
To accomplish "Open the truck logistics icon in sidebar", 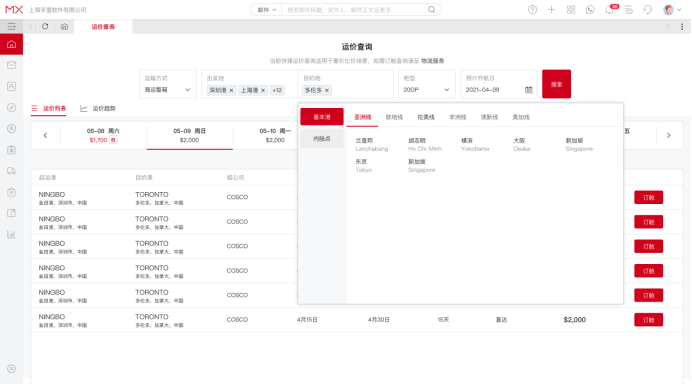I will pos(11,171).
